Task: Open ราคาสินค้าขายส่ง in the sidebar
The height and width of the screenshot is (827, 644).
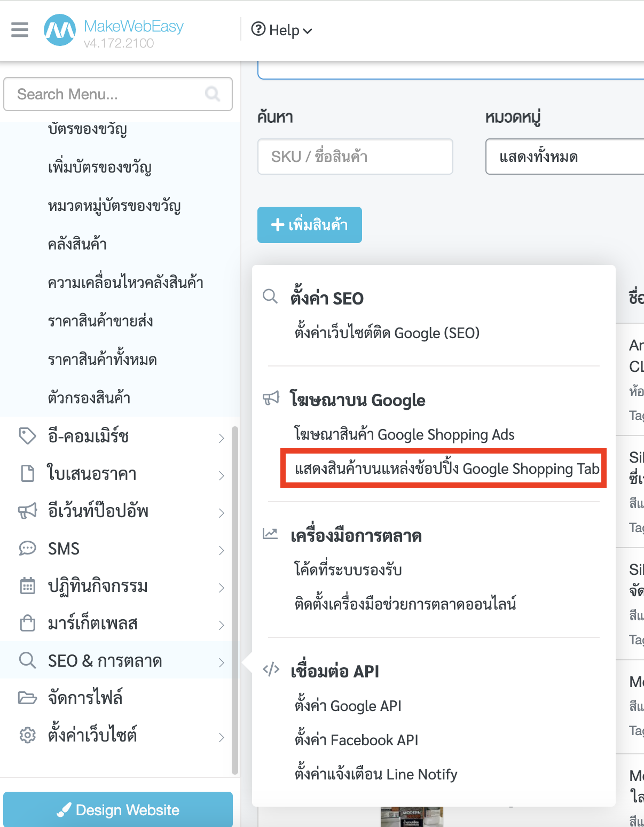Action: point(100,321)
